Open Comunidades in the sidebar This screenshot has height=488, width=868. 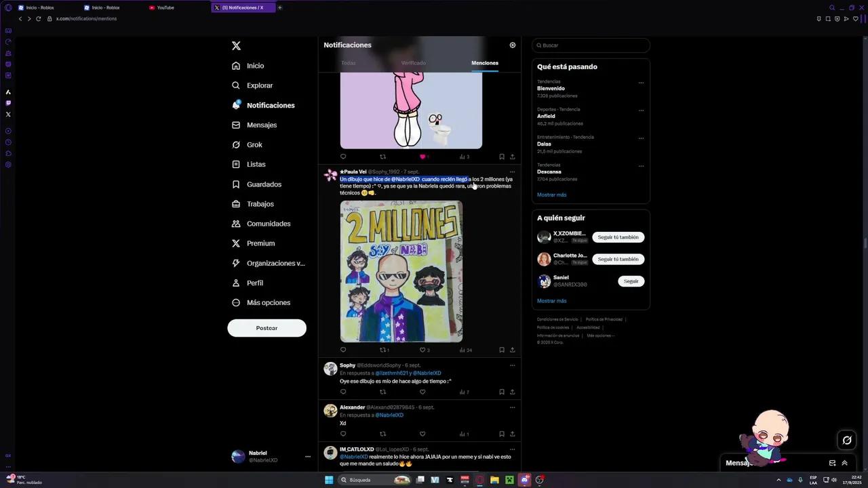point(261,224)
